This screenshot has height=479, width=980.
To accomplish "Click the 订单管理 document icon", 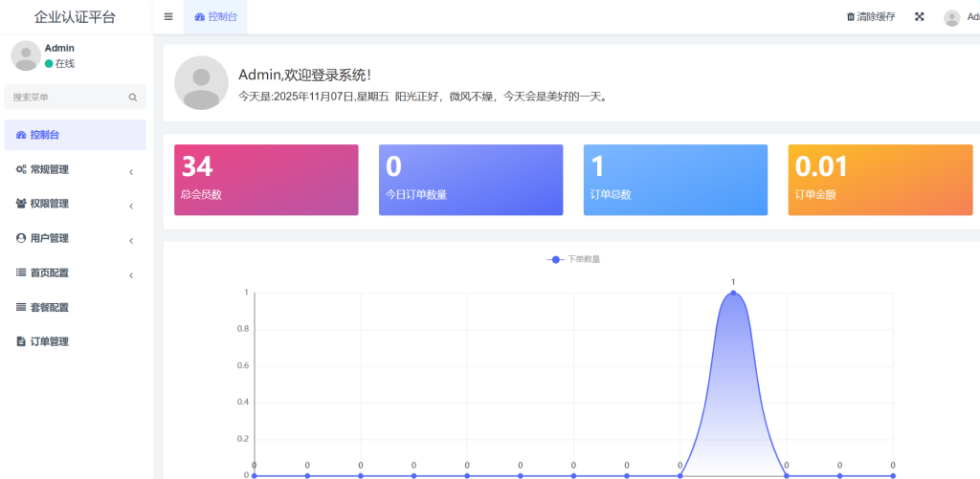I will [x=21, y=341].
